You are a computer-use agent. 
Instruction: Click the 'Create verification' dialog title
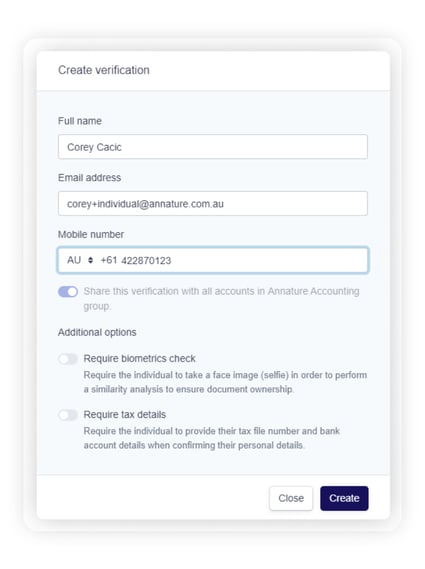104,70
